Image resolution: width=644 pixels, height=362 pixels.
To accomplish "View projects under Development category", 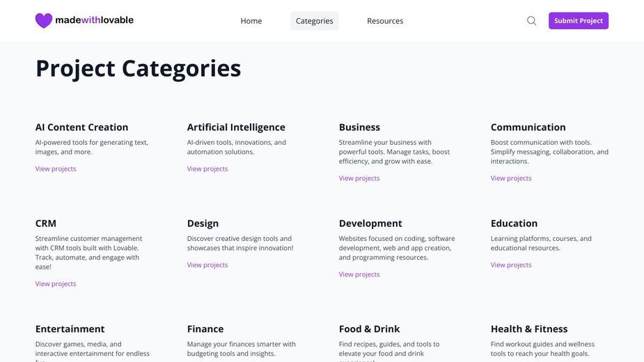I will tap(359, 274).
